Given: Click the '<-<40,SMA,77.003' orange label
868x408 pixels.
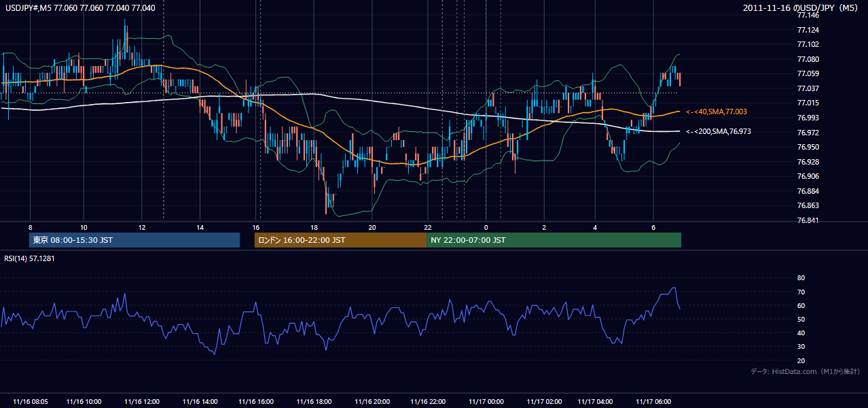Looking at the screenshot, I should (x=717, y=111).
